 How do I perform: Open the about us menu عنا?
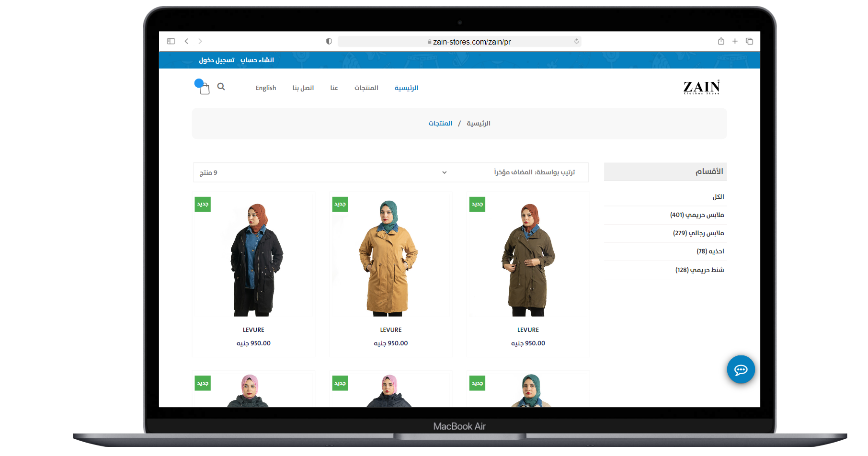334,88
